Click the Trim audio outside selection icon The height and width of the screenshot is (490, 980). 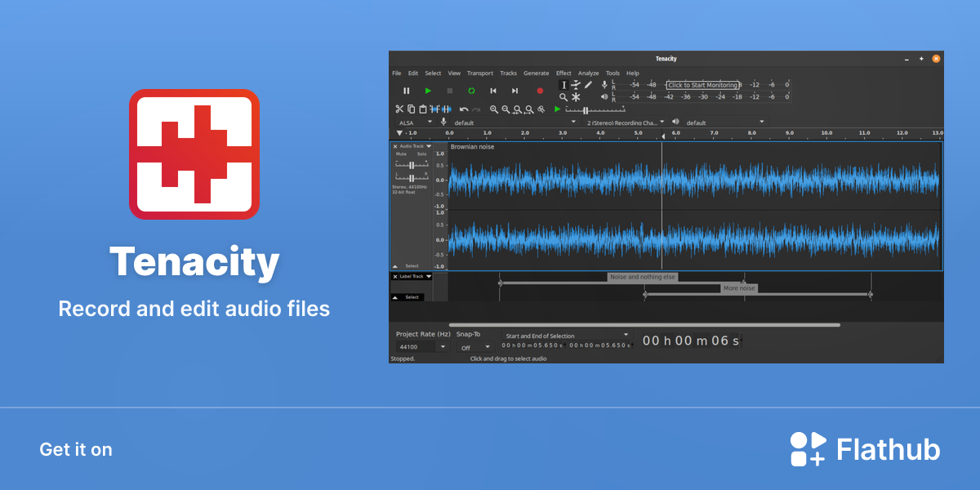[x=434, y=109]
